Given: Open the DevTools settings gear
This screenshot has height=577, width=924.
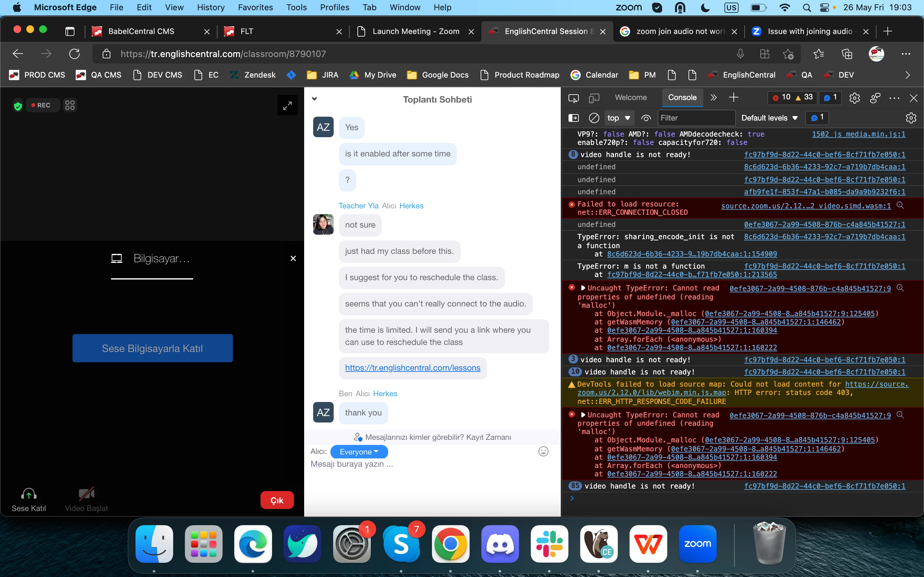Looking at the screenshot, I should [x=854, y=98].
